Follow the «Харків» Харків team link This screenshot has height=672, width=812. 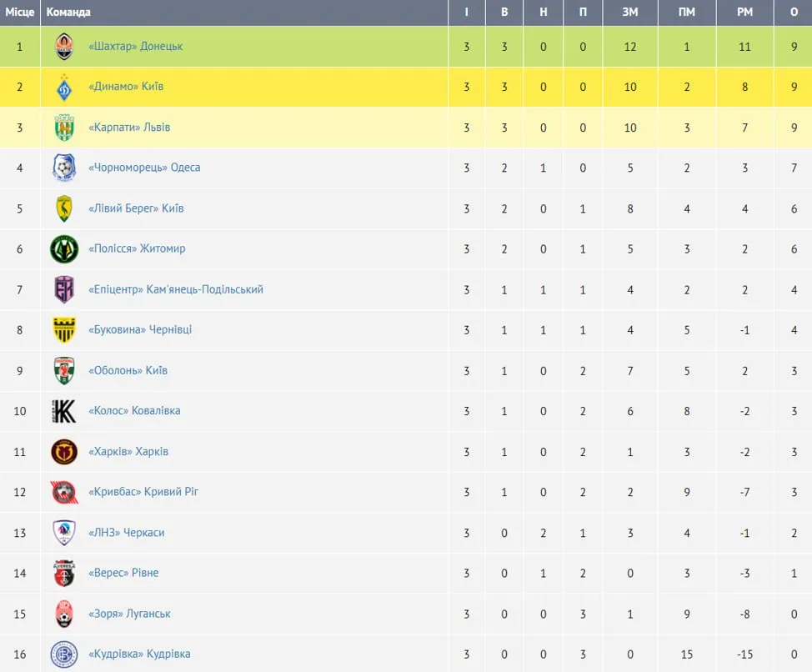(x=128, y=451)
